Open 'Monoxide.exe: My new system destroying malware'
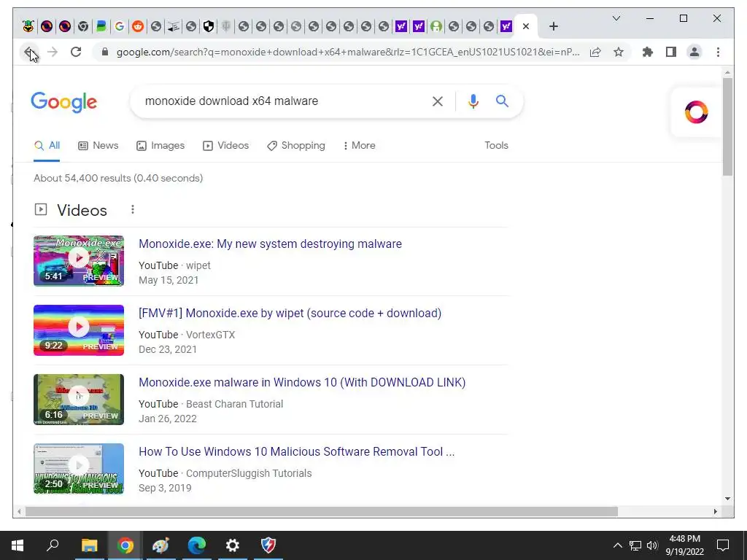Screen dimensions: 747x560 tap(270, 244)
